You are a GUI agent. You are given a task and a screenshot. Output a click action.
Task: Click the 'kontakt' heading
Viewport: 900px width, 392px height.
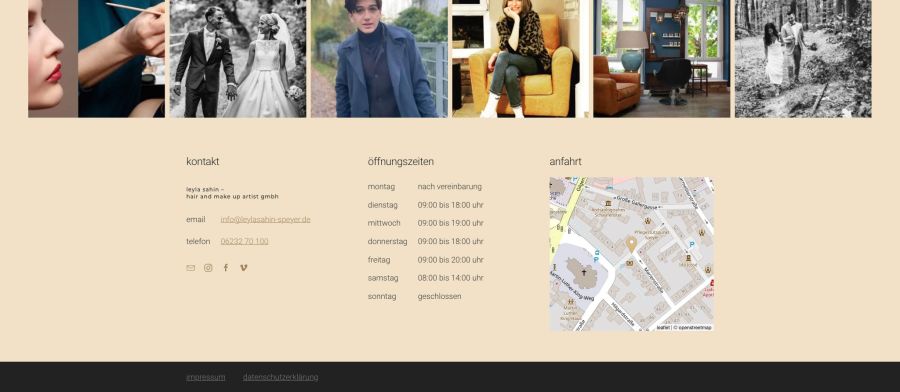(203, 161)
